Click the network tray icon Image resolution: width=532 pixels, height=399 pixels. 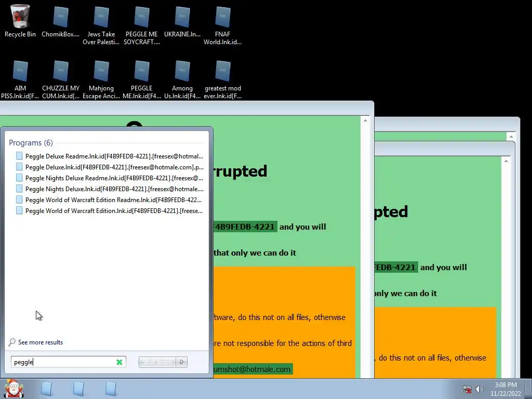467,389
